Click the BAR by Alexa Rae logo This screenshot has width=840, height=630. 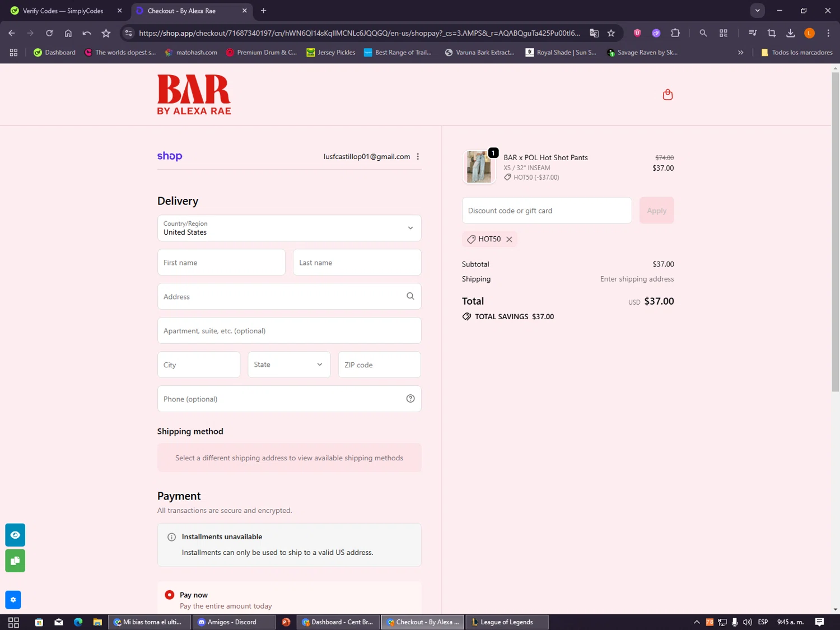point(194,95)
